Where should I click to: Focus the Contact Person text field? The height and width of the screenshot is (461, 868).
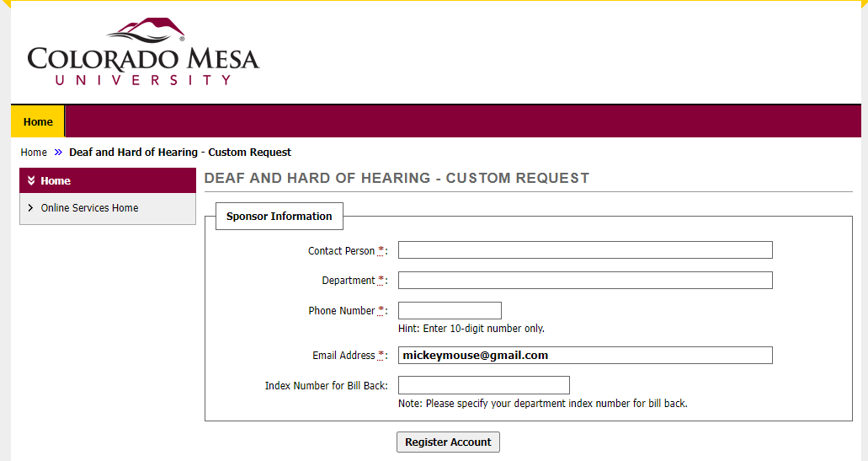click(585, 250)
